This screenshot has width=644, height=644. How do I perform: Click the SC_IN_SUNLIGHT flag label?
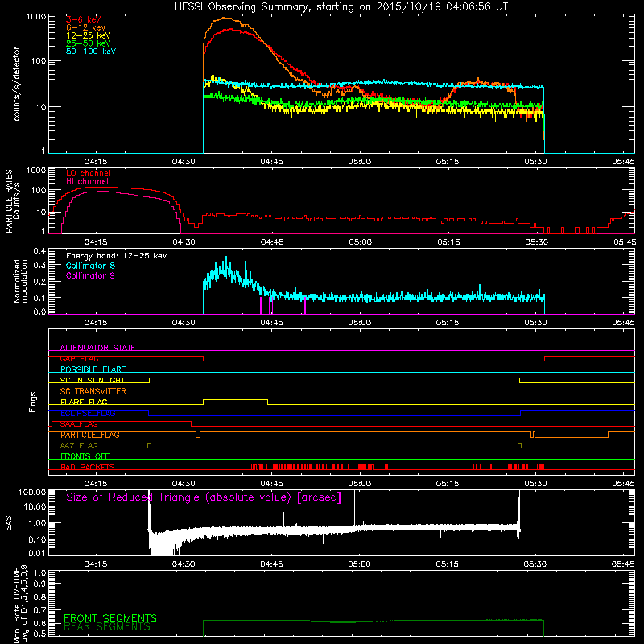(x=93, y=380)
